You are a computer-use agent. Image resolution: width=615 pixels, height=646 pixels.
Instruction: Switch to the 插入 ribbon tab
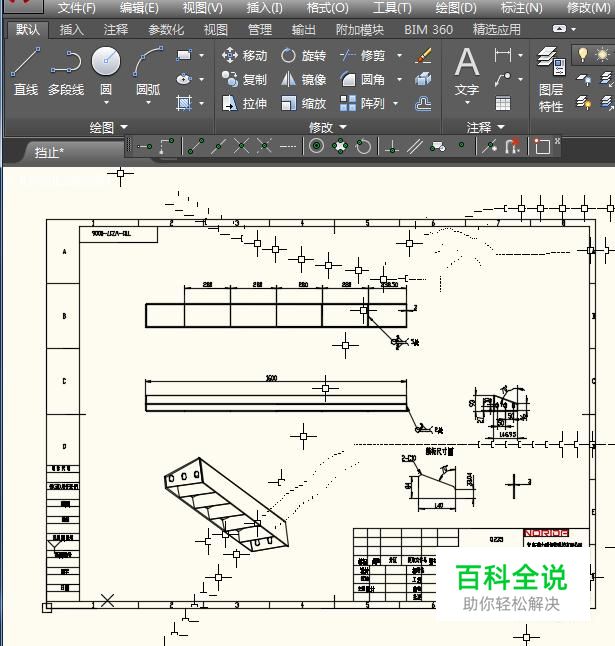[72, 29]
